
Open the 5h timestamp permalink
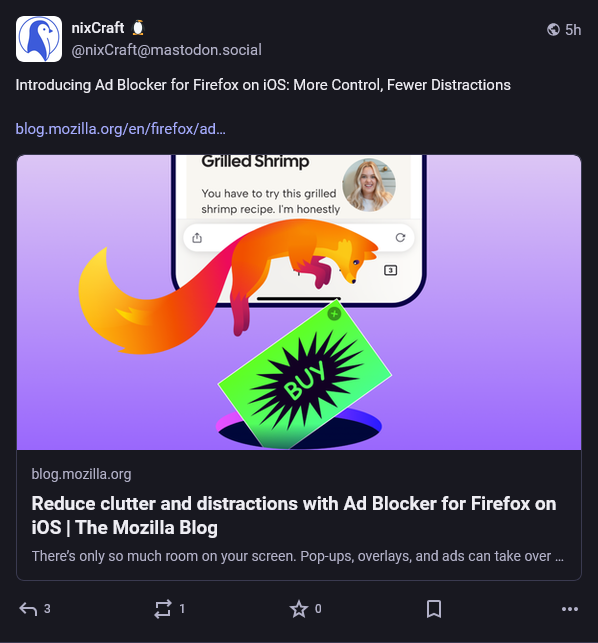[573, 30]
